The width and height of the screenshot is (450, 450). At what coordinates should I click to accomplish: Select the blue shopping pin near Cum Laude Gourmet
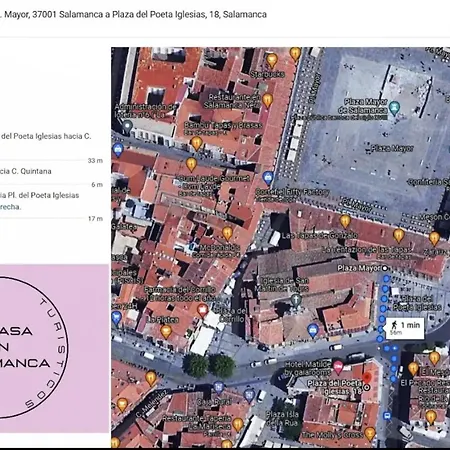pos(268,178)
